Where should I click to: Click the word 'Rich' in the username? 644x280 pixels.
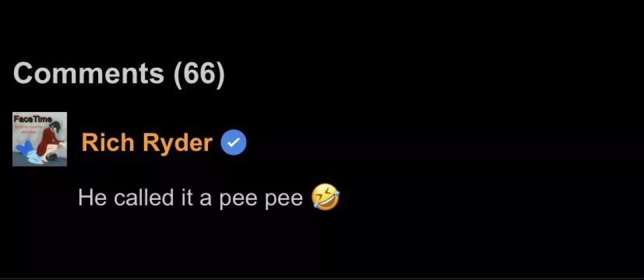pyautogui.click(x=108, y=142)
